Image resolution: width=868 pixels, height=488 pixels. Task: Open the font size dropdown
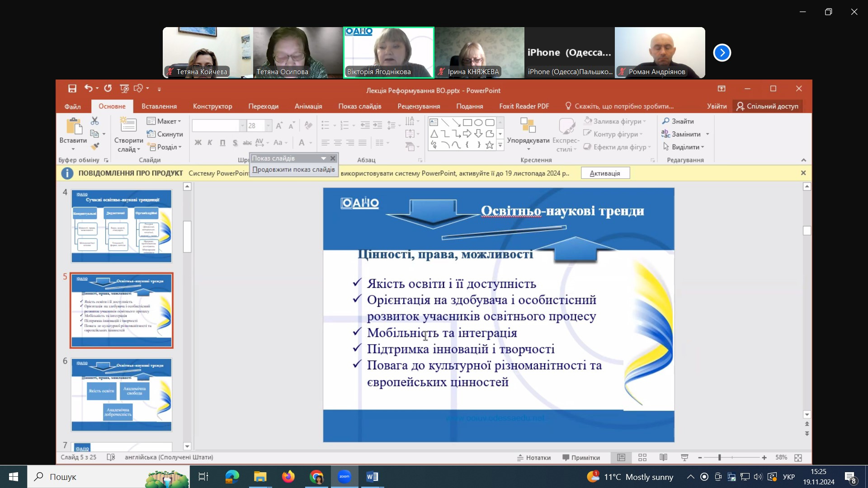coord(268,126)
